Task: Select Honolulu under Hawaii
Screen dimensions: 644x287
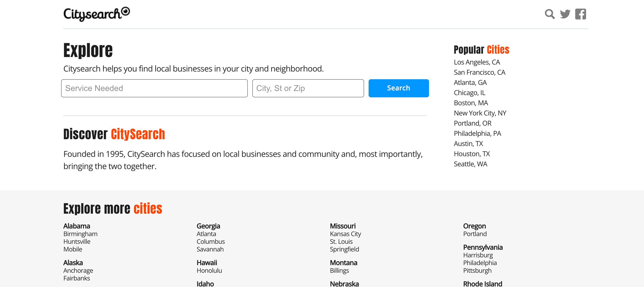Action: tap(209, 270)
